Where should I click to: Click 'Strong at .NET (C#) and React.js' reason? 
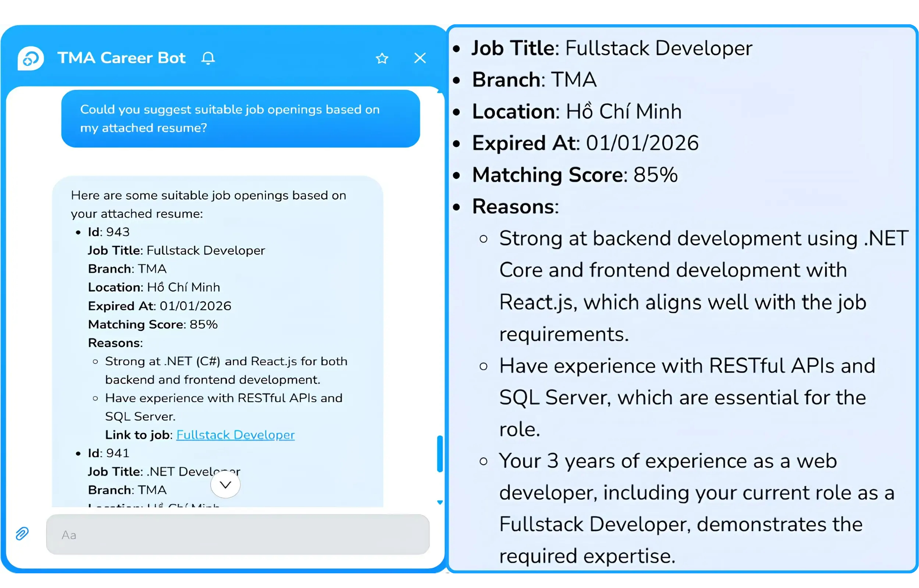[226, 371]
